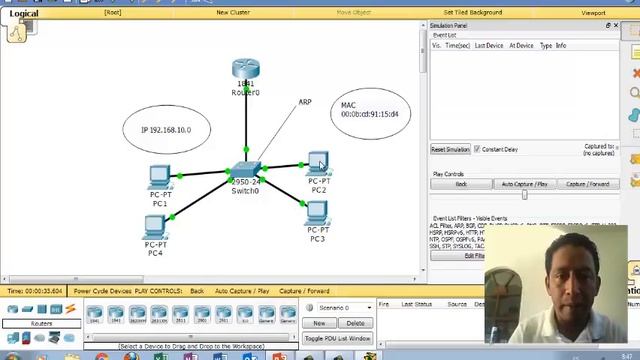Click the PC1 computer icon
The image size is (640, 360).
coord(160,177)
